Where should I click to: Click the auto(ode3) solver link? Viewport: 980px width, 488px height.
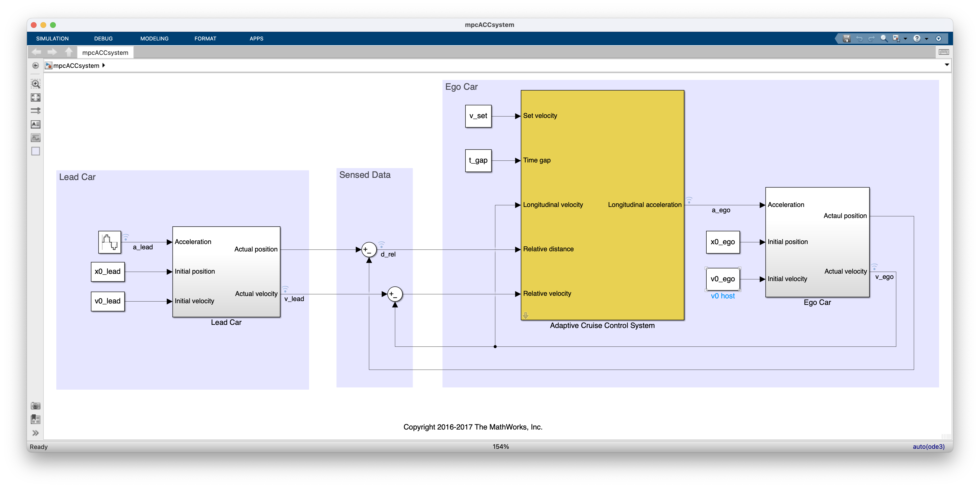click(x=928, y=447)
